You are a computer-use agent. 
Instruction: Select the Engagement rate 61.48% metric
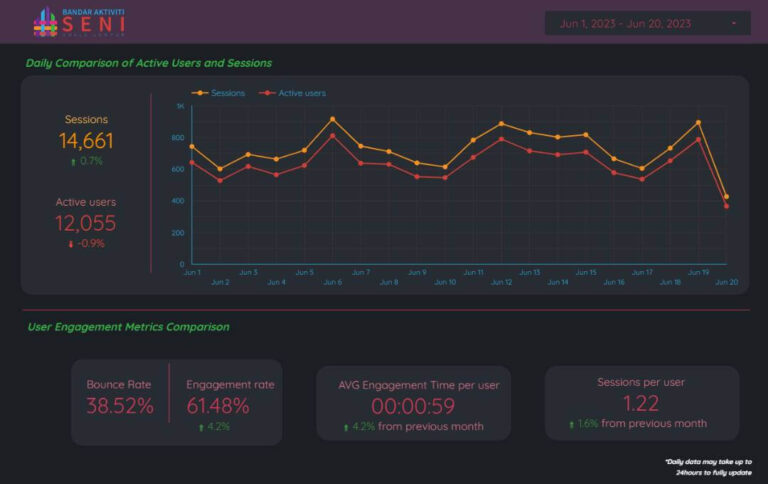[x=218, y=406]
